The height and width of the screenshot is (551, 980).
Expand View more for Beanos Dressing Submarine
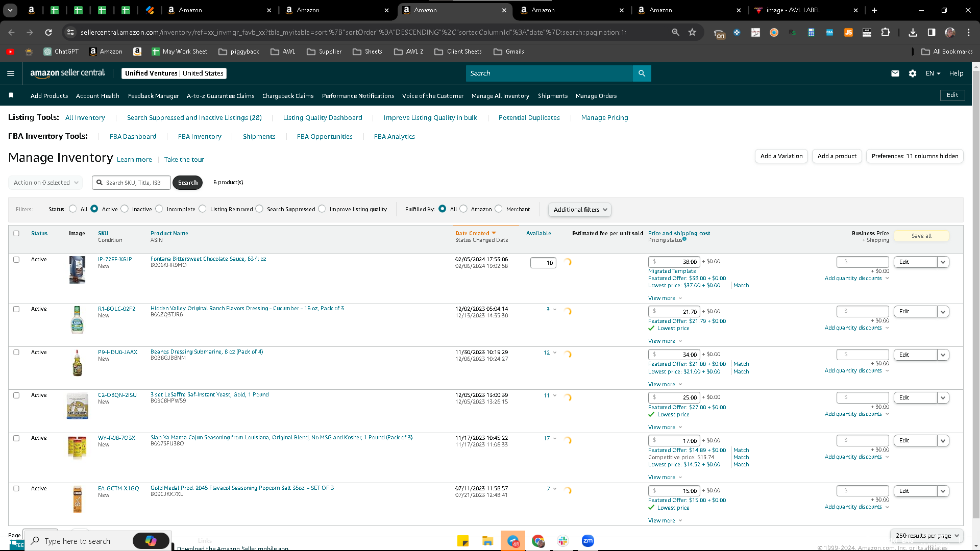[x=665, y=385]
